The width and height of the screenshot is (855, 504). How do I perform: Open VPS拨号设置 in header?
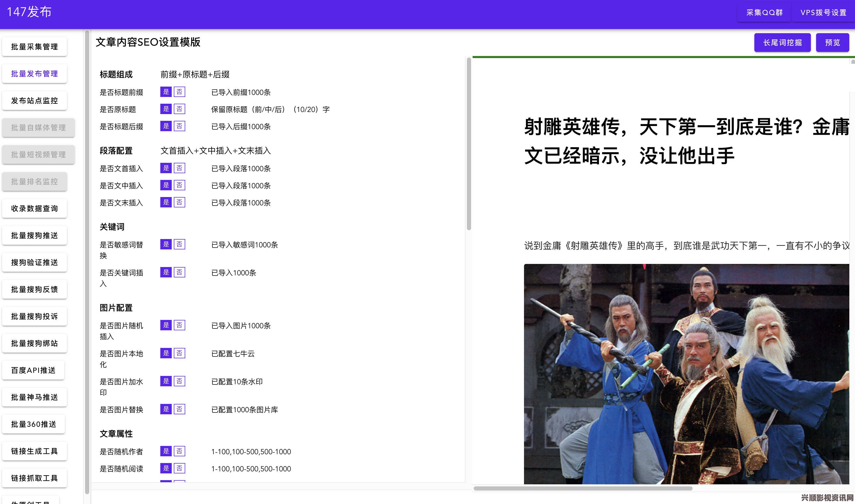tap(823, 12)
